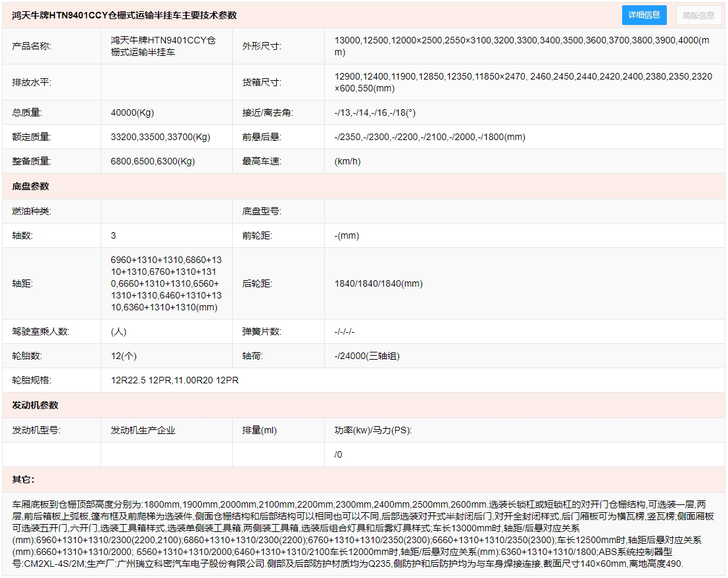
Task: Select the axle count value 3
Action: (x=113, y=235)
